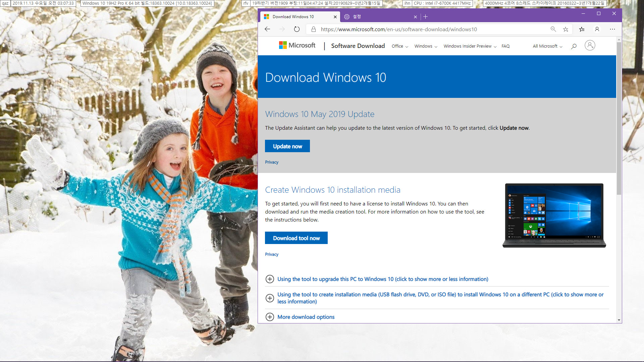
Task: Open the favorites hub icon
Action: [582, 29]
